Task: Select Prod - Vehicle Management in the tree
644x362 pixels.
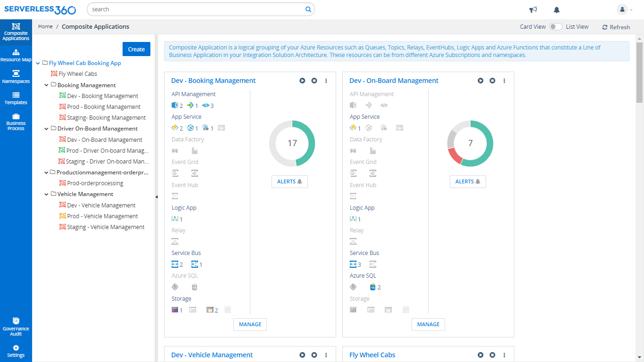Action: 102,216
